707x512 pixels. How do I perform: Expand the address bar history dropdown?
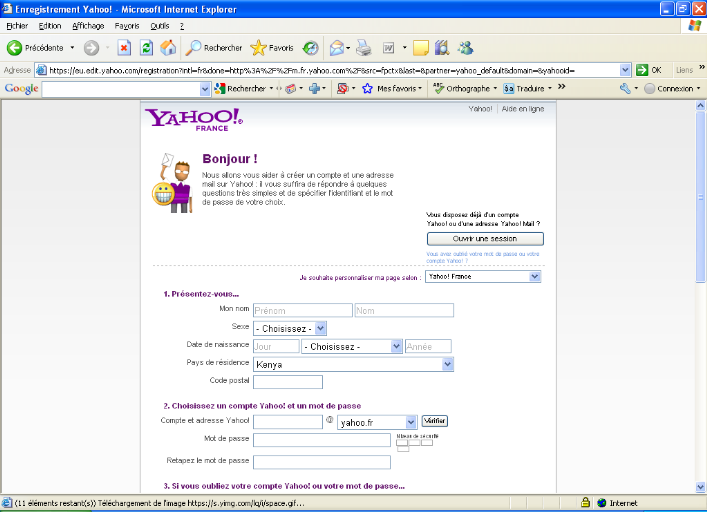pyautogui.click(x=625, y=70)
